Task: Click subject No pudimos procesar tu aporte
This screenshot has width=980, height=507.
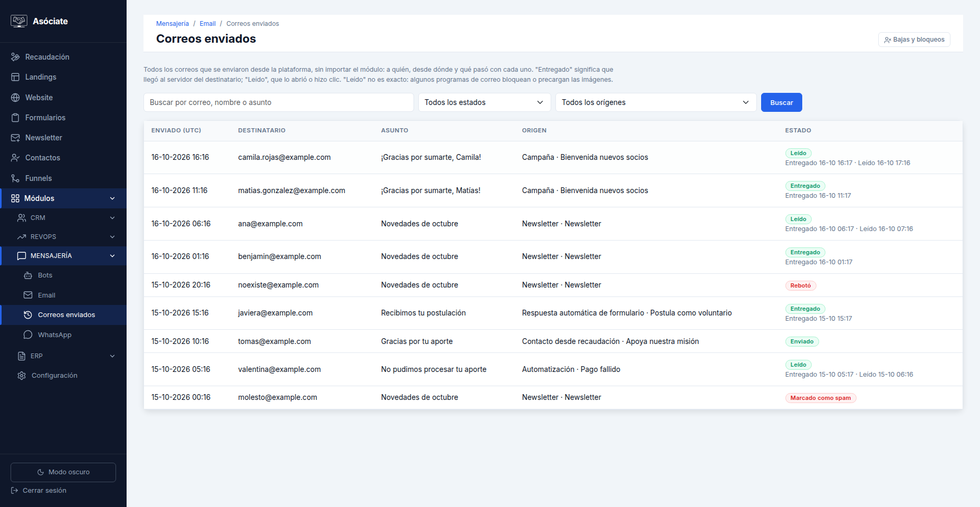Action: pyautogui.click(x=434, y=369)
